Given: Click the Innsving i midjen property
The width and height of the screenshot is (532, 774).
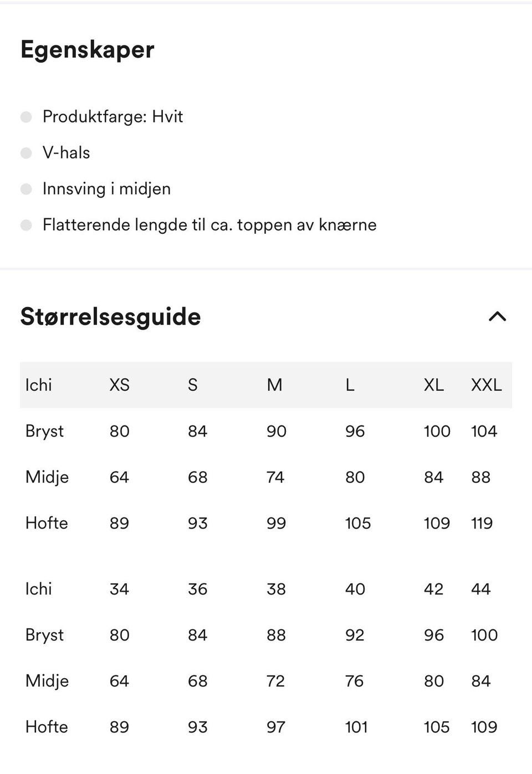Looking at the screenshot, I should (x=106, y=188).
